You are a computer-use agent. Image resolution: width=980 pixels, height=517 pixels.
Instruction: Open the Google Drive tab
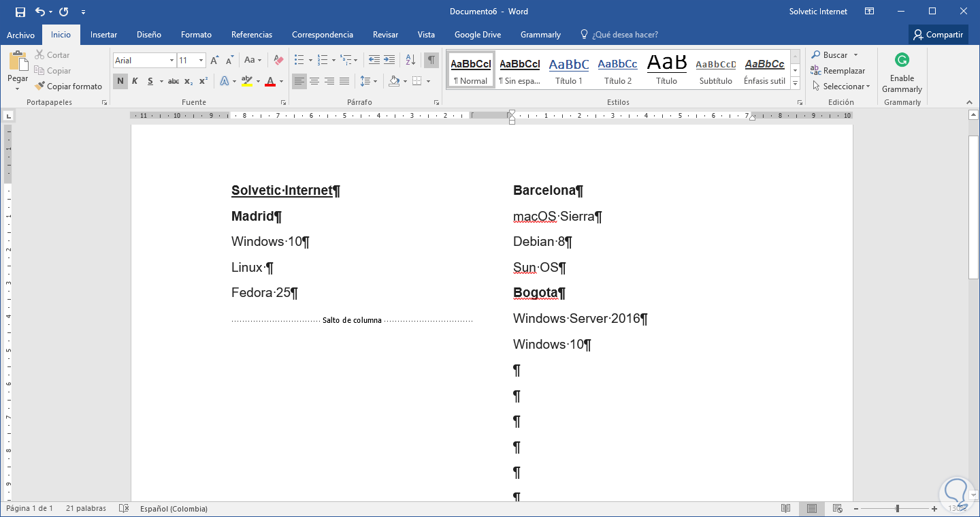tap(478, 35)
